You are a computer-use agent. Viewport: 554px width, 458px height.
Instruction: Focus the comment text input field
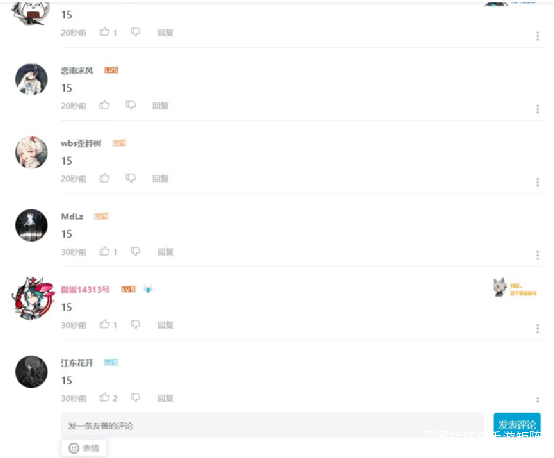(x=272, y=425)
